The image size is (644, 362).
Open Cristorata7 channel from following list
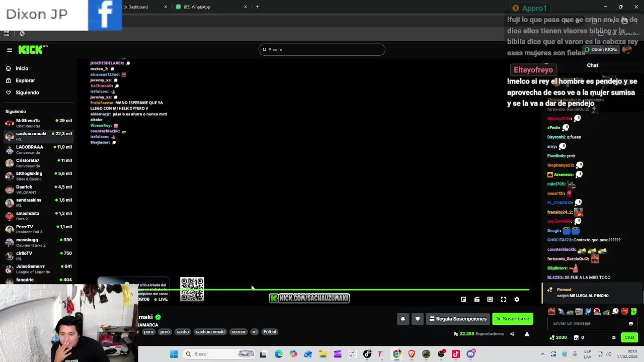(x=38, y=163)
